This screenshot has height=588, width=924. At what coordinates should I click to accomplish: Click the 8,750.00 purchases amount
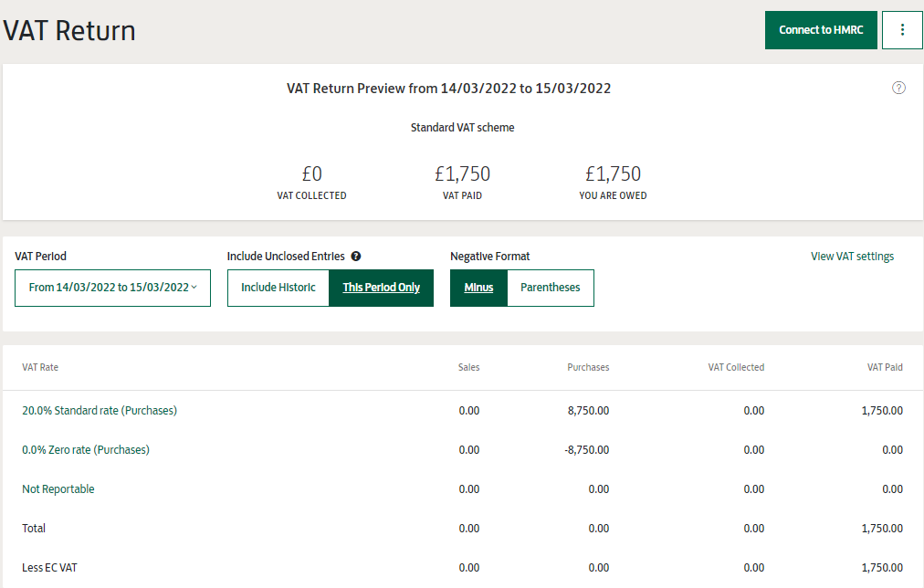[588, 411]
